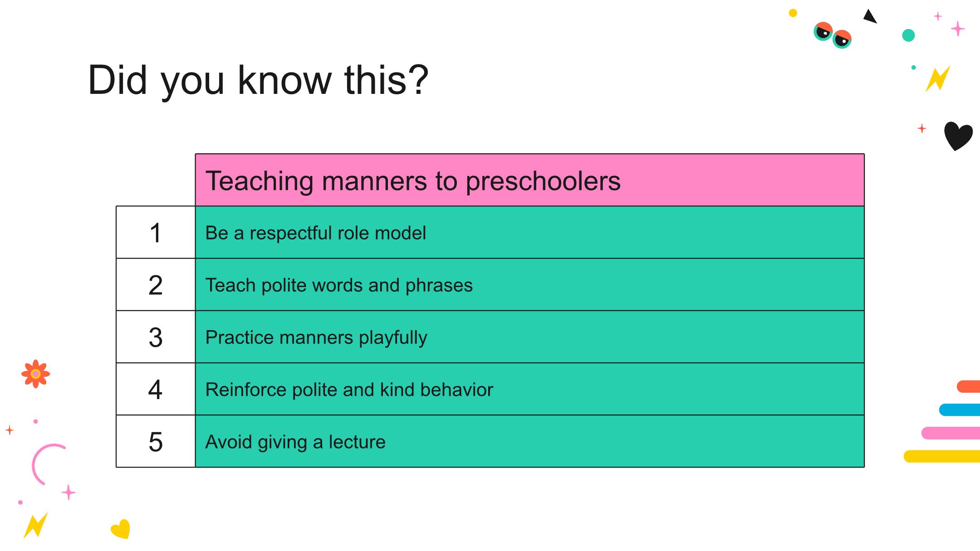The image size is (980, 551).
Task: Click the number 3 cell
Action: [x=156, y=337]
